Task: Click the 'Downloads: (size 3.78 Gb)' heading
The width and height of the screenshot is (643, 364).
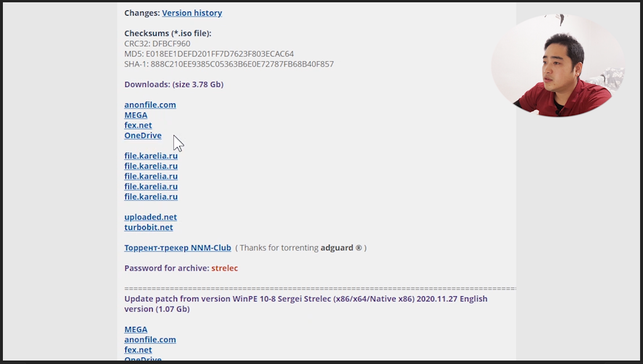Action: tap(174, 84)
